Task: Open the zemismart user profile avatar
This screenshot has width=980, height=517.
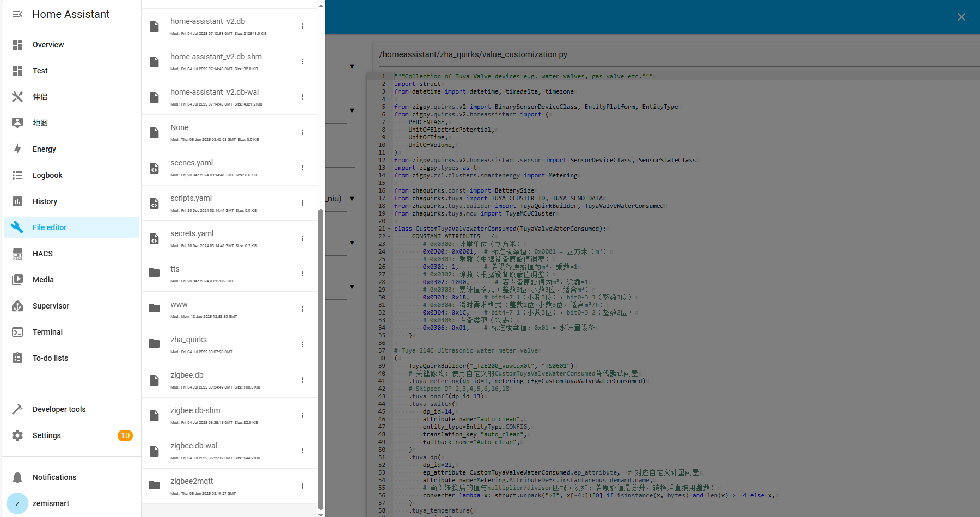Action: point(17,503)
